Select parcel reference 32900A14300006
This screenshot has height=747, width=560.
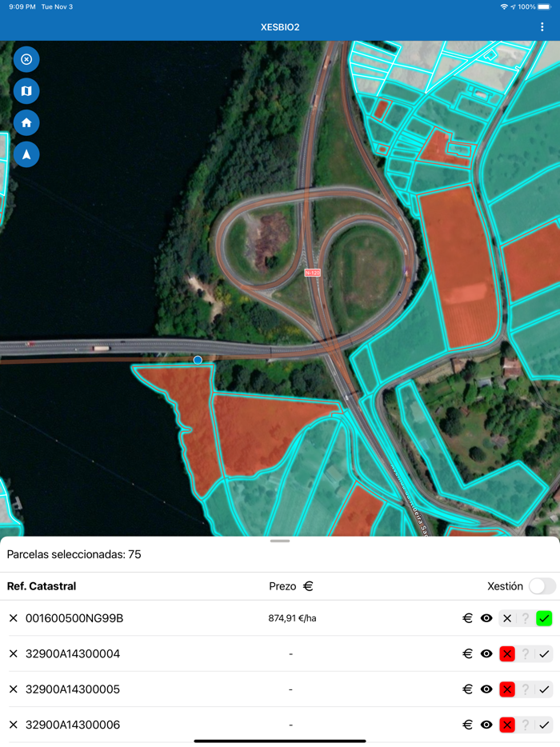tap(73, 725)
